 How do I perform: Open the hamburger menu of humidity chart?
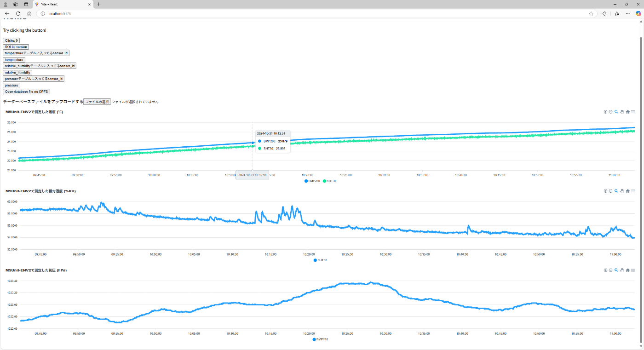pyautogui.click(x=633, y=191)
